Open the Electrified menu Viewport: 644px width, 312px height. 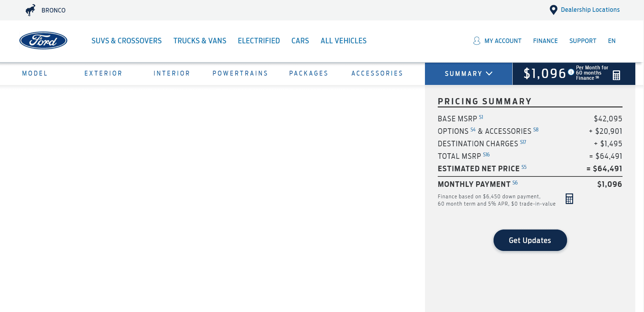tap(259, 41)
